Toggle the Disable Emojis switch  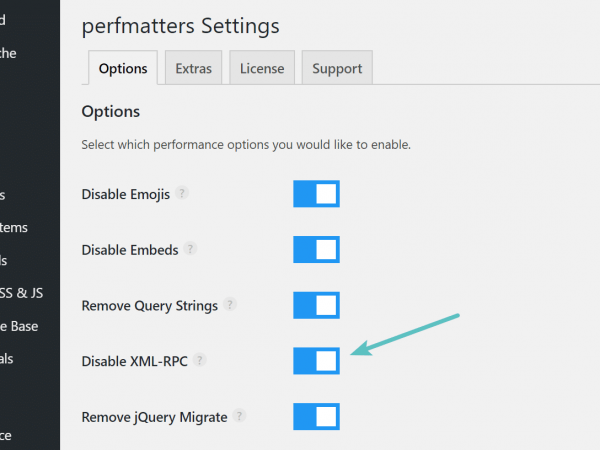point(316,194)
